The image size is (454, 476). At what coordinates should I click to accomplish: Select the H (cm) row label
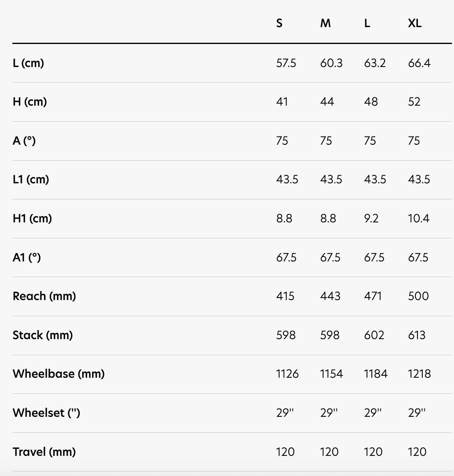[x=30, y=102]
